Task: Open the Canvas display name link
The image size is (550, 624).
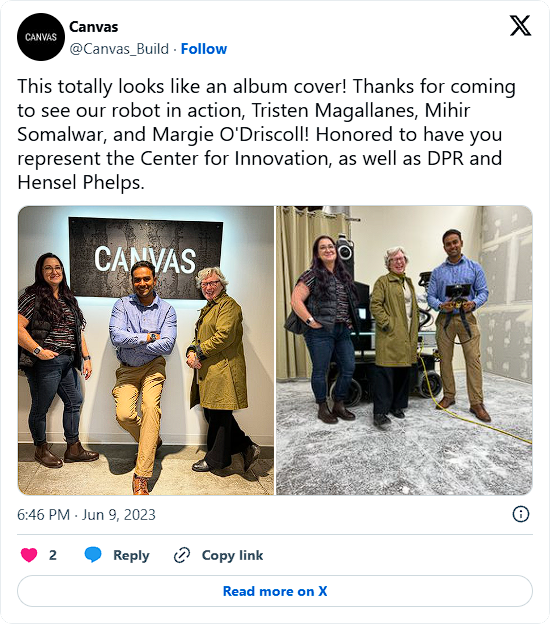Action: pyautogui.click(x=94, y=27)
